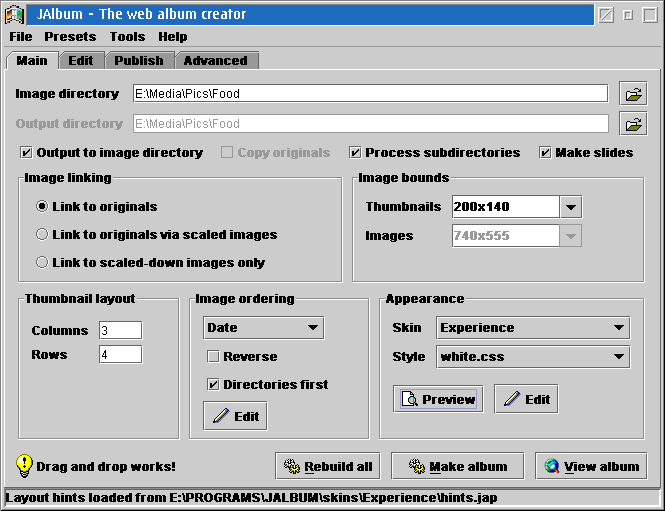Click the Make album button
665x511 pixels.
click(x=457, y=466)
